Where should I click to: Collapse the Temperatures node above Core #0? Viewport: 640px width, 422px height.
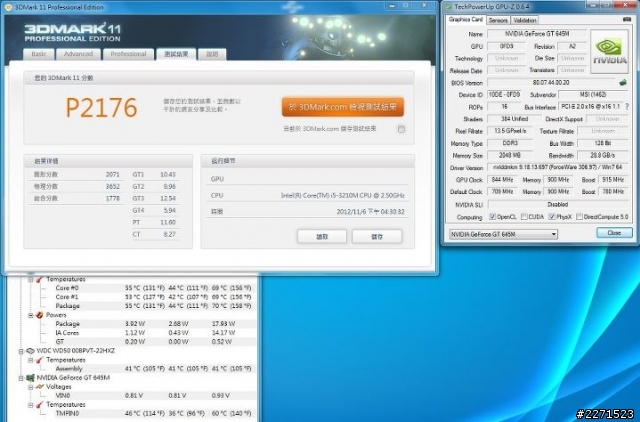click(30, 280)
